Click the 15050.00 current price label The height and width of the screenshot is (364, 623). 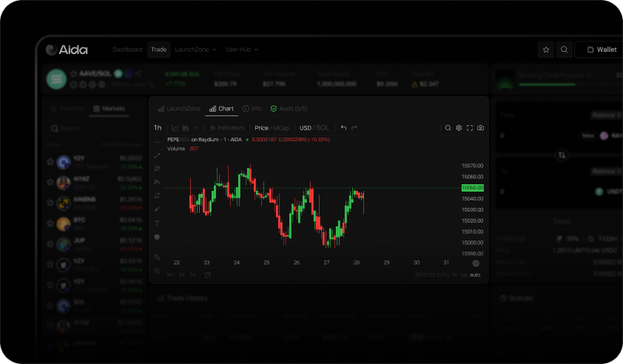pyautogui.click(x=471, y=188)
